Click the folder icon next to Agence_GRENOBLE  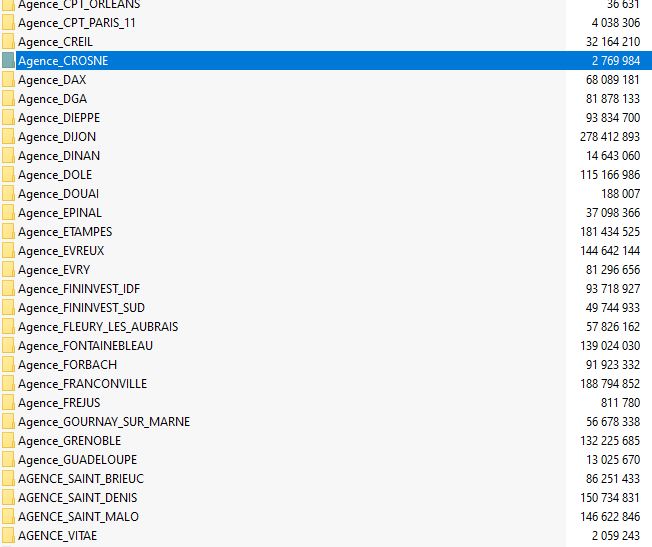click(x=8, y=441)
